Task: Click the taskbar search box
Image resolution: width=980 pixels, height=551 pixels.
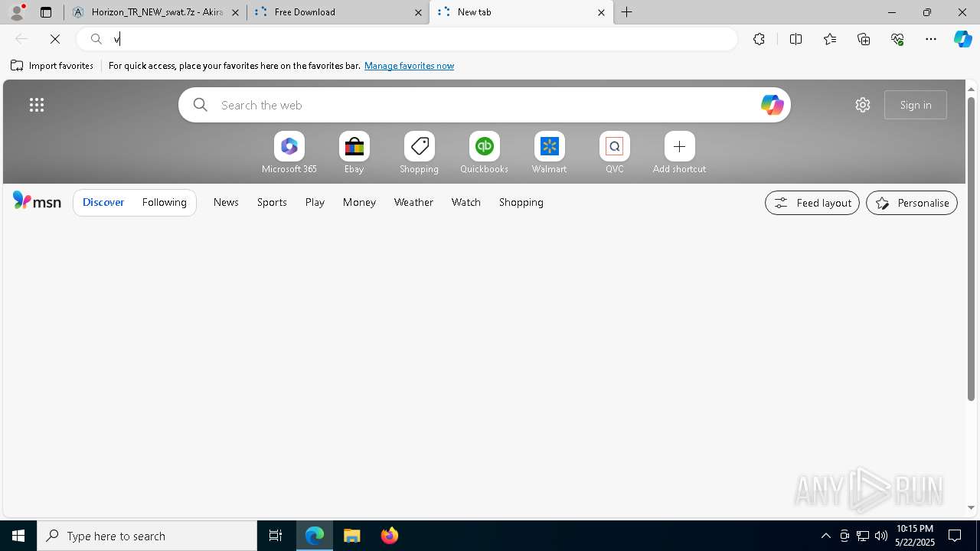Action: (x=147, y=536)
